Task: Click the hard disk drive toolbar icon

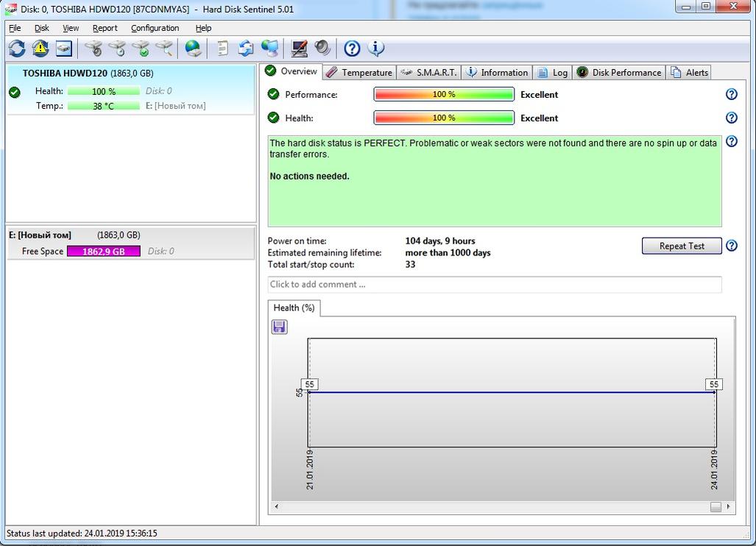Action: pos(64,48)
